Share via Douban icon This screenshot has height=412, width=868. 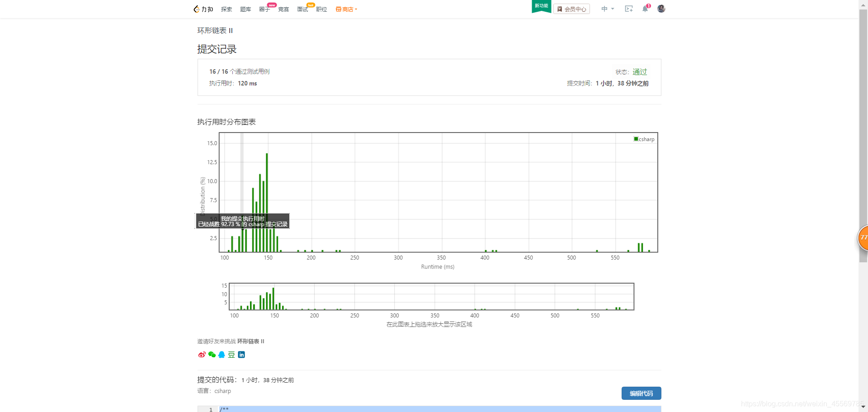pos(231,355)
